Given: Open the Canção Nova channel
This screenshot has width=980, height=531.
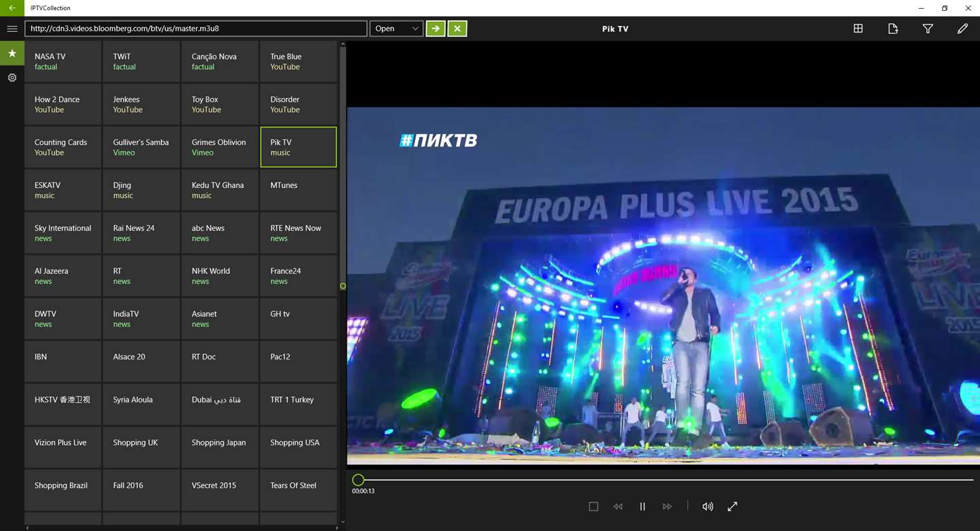Looking at the screenshot, I should pyautogui.click(x=220, y=61).
